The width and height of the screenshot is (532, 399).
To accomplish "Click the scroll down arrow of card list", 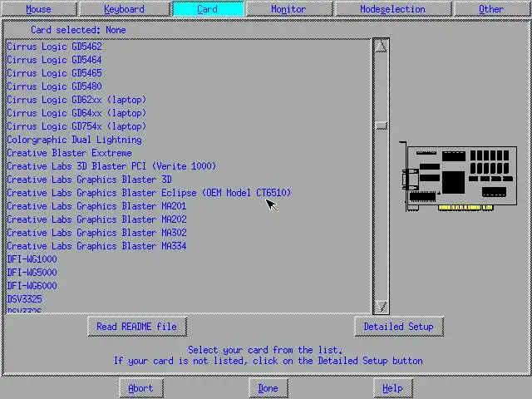I will pyautogui.click(x=381, y=306).
